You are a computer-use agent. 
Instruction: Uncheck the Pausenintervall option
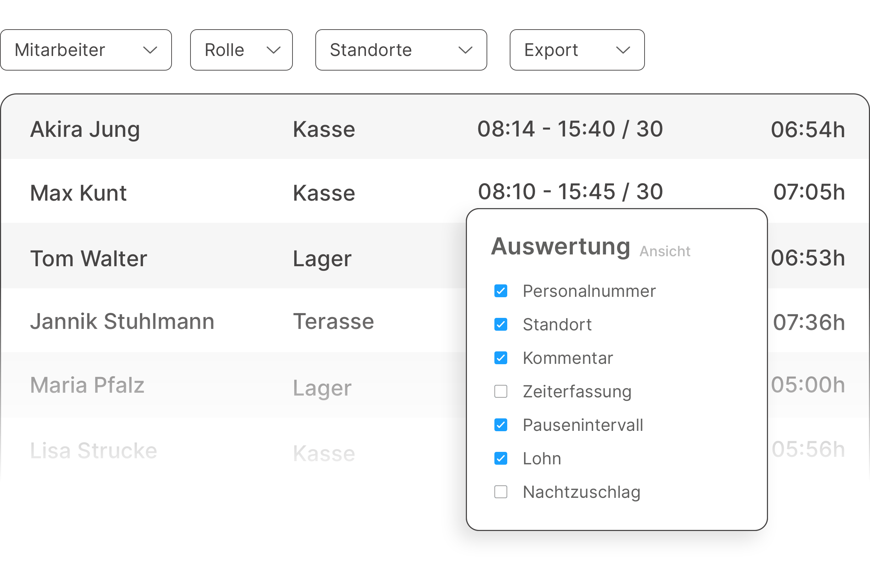[x=500, y=425]
